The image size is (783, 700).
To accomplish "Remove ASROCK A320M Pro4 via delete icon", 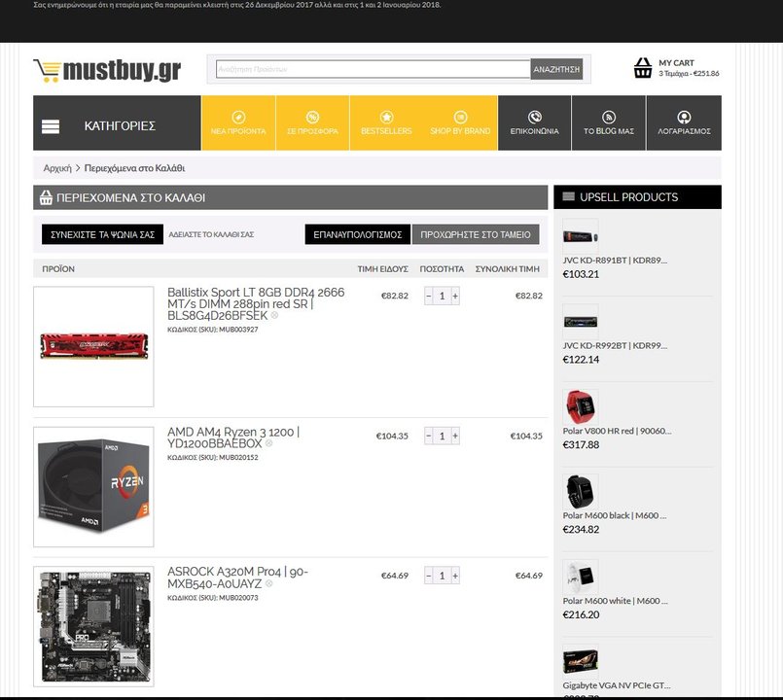I will point(268,583).
